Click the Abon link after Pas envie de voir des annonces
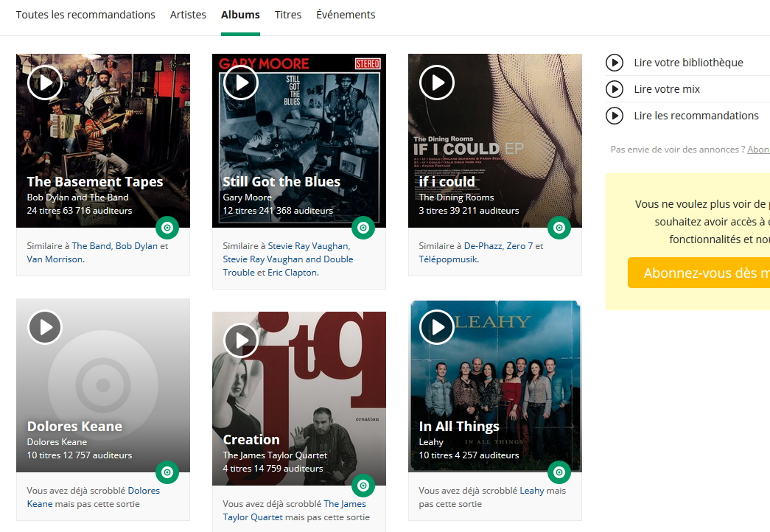The height and width of the screenshot is (532, 770). [759, 150]
